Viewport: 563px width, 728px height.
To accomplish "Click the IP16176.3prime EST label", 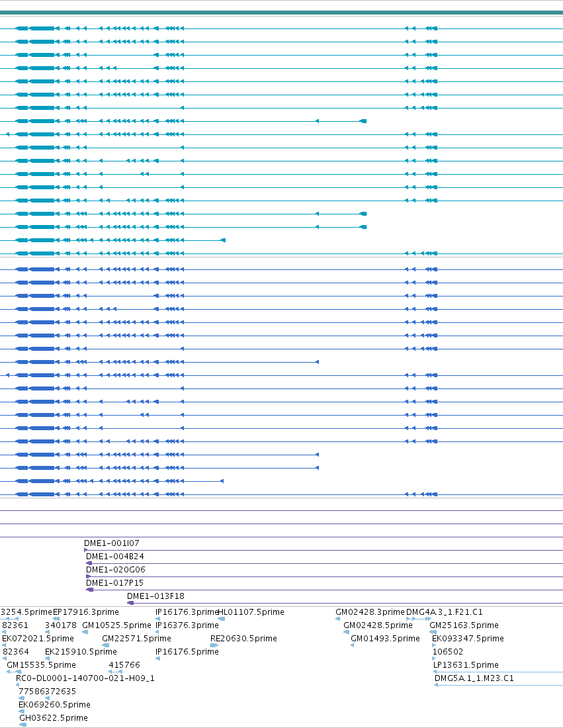I will point(187,612).
